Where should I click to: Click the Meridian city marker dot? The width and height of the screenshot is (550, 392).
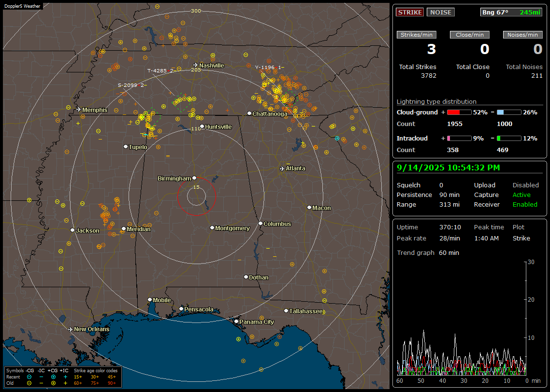123,229
